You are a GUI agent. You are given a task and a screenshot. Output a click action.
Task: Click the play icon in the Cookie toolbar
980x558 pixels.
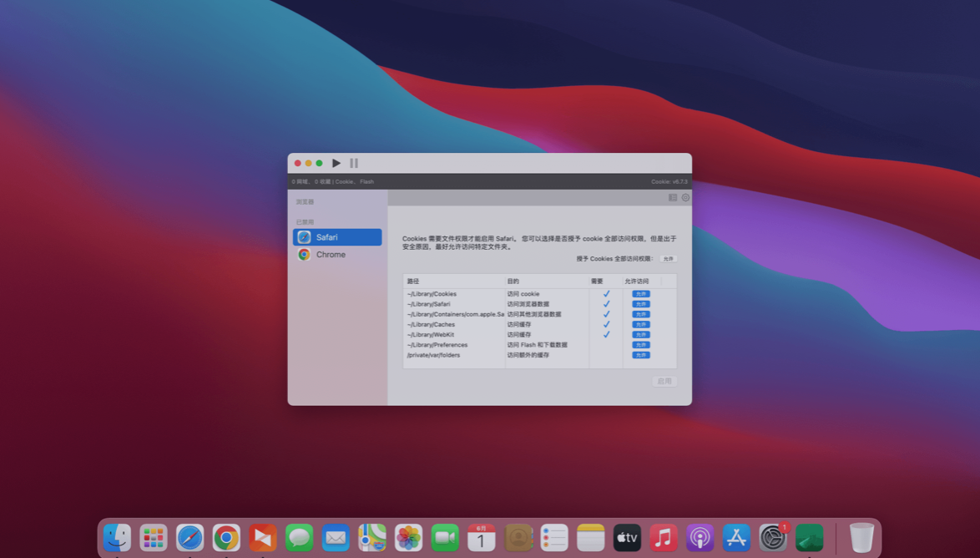point(336,163)
